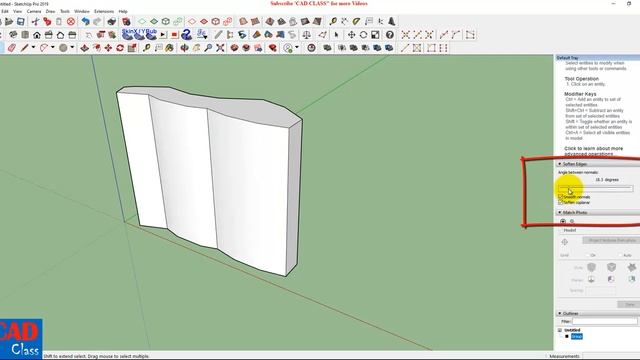Viewport: 640px width, 360px height.
Task: Open the Camera menu
Action: click(x=34, y=11)
